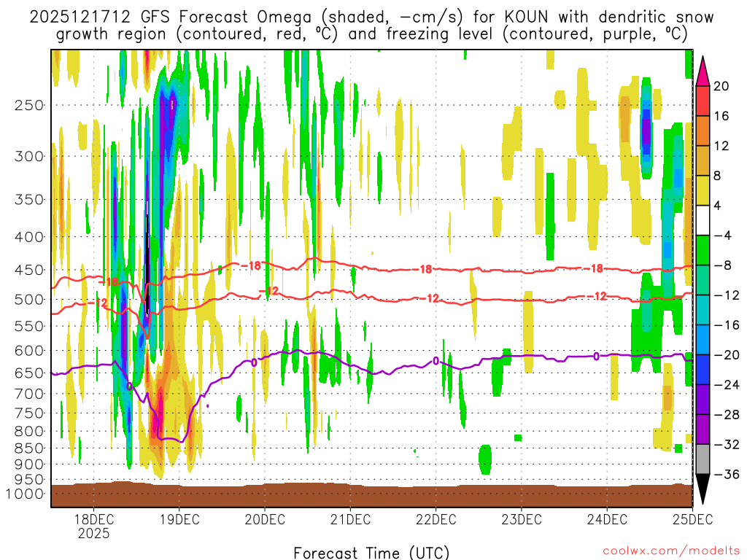Click the 750 pressure level label
Viewport: 747px width, 560px height.
coord(29,413)
